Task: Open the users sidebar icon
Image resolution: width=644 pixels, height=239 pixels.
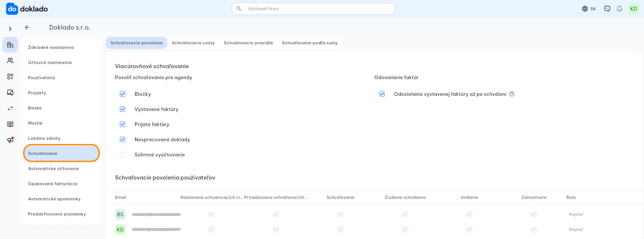Action: [10, 61]
